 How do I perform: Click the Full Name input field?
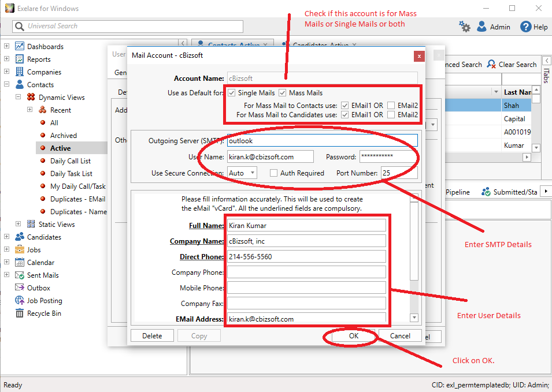coord(306,225)
